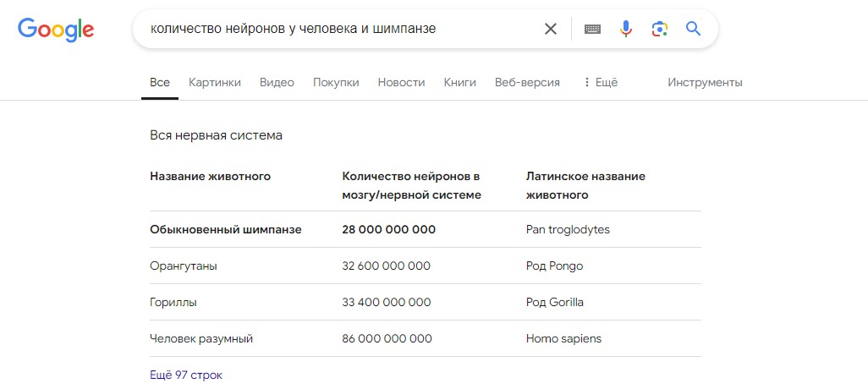Screen dimensions: 868x389
Task: Expand table via Ещё 97 строк
Action: click(186, 375)
